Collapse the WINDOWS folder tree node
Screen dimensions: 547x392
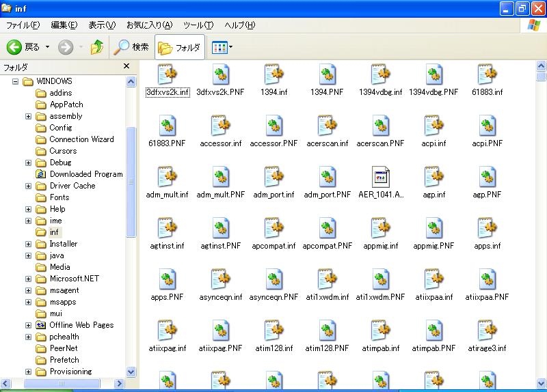(x=15, y=81)
